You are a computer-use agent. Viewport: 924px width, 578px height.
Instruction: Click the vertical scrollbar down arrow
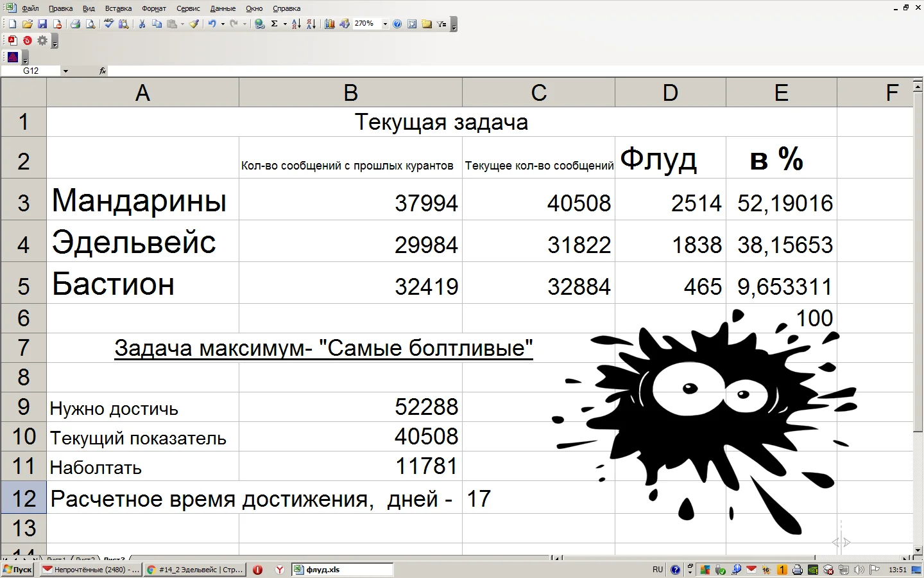click(x=918, y=550)
